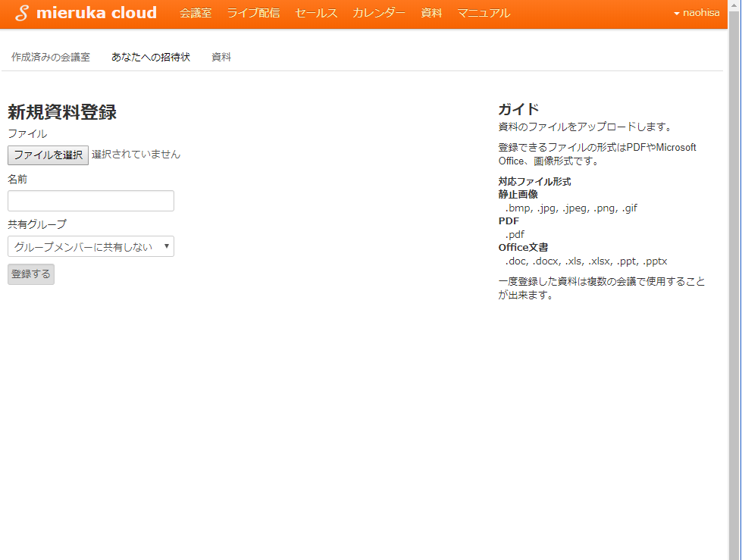Expand the 共有グループ dropdown
Screen dimensions: 742x560
tap(91, 246)
